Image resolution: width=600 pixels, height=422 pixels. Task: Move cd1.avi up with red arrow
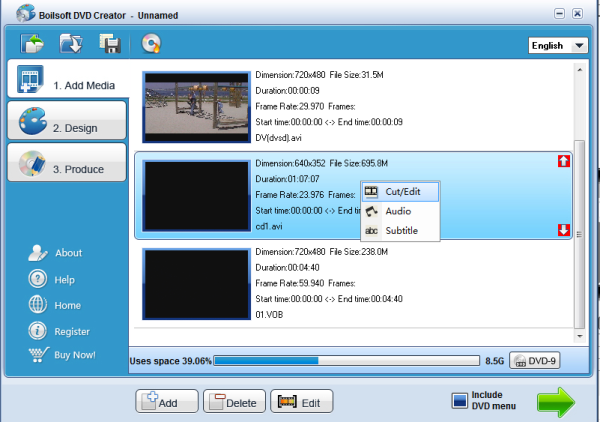click(564, 162)
